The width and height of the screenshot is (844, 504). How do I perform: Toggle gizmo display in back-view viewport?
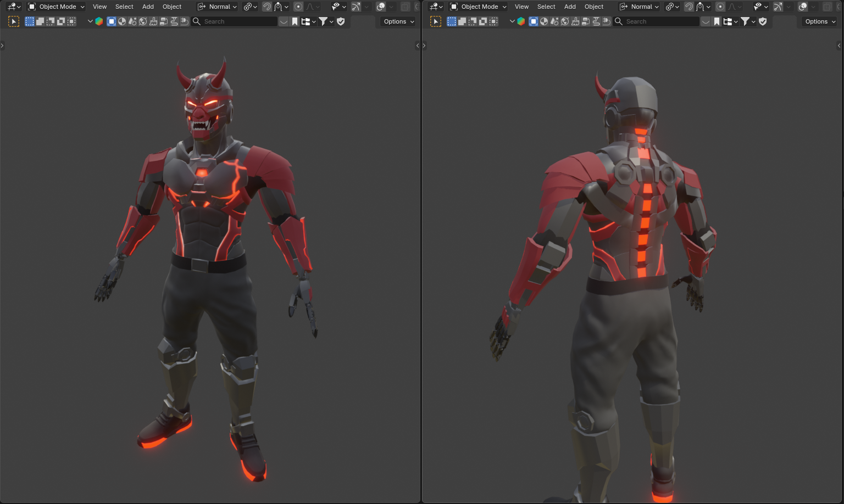(778, 7)
